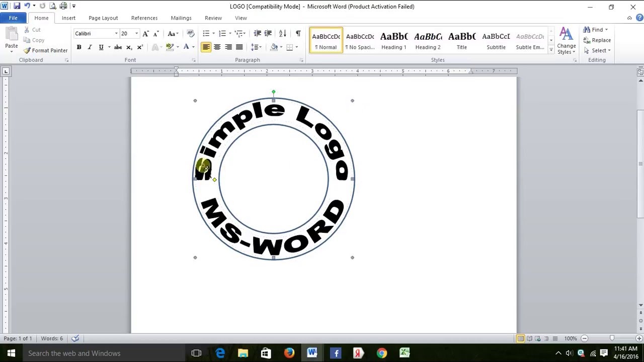This screenshot has height=362, width=644.
Task: Center the paragraph text
Action: [217, 47]
